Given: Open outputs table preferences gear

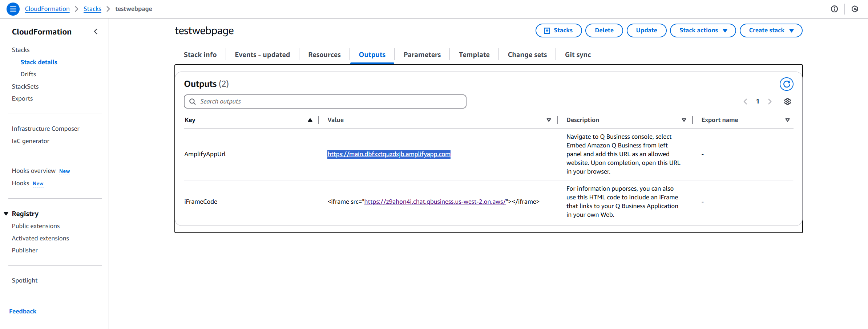Looking at the screenshot, I should pos(787,102).
